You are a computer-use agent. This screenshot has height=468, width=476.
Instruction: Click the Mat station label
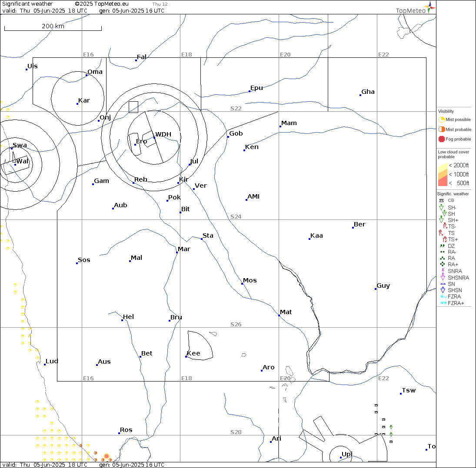pyautogui.click(x=286, y=312)
